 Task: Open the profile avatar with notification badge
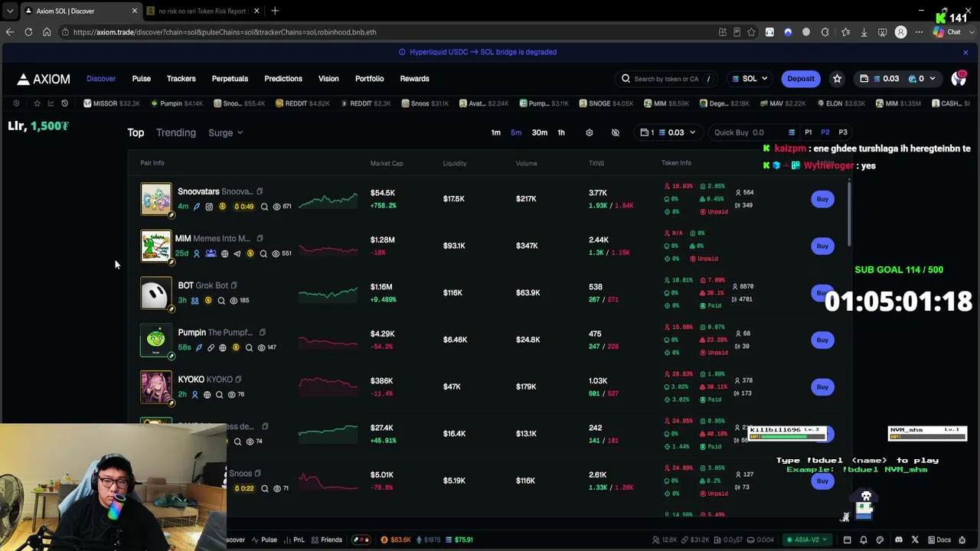pos(959,79)
